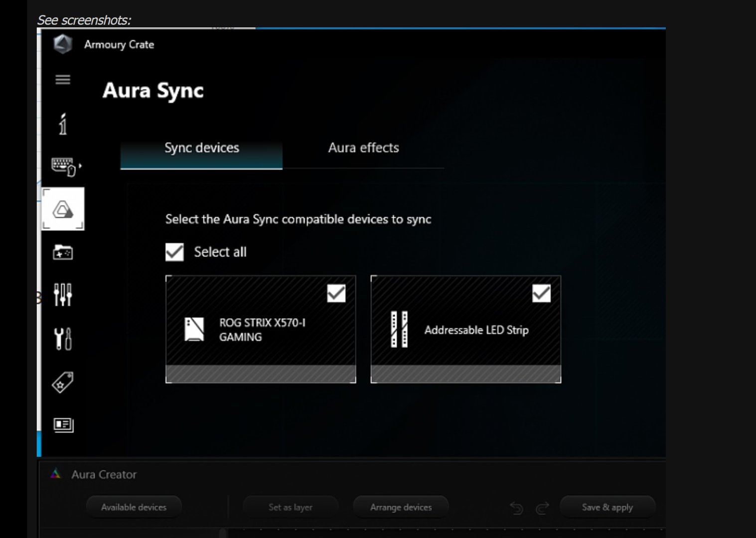
Task: Click the 'See screenshots:' caption text
Action: tap(84, 20)
